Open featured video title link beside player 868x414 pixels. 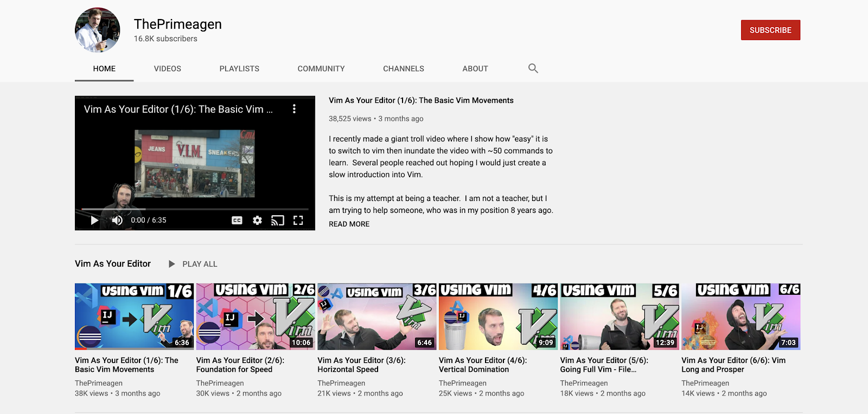[x=421, y=100]
